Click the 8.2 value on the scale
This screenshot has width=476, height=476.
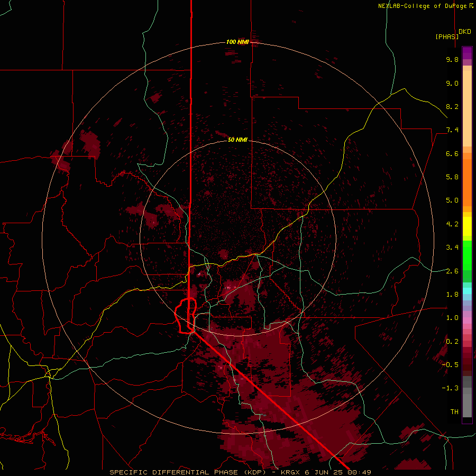452,106
